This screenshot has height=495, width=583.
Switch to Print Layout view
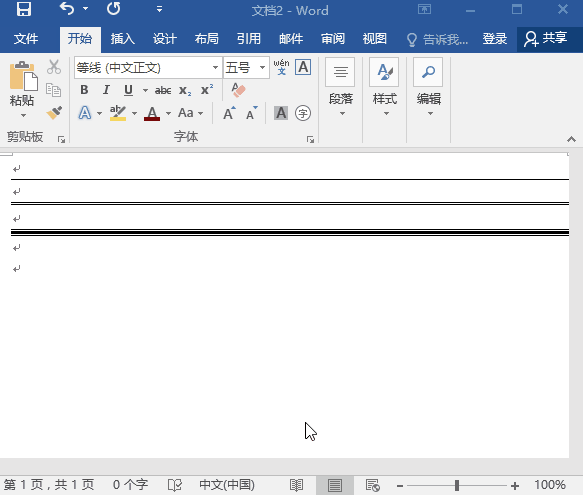tap(335, 485)
